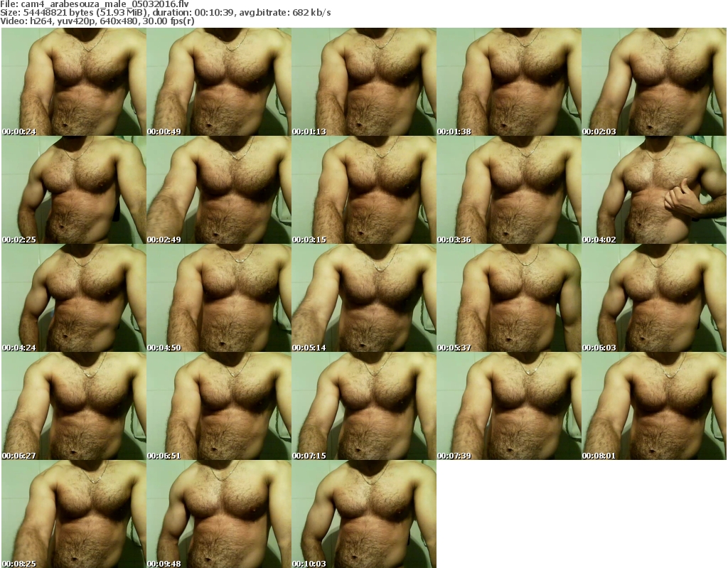Image resolution: width=728 pixels, height=568 pixels.
Task: Select the thumbnail stamped 00:09:48
Action: tap(219, 514)
